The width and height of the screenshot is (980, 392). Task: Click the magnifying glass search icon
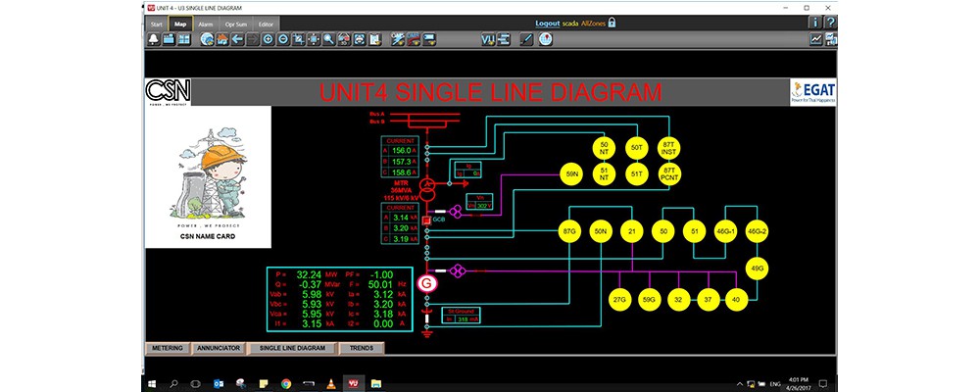pos(328,39)
